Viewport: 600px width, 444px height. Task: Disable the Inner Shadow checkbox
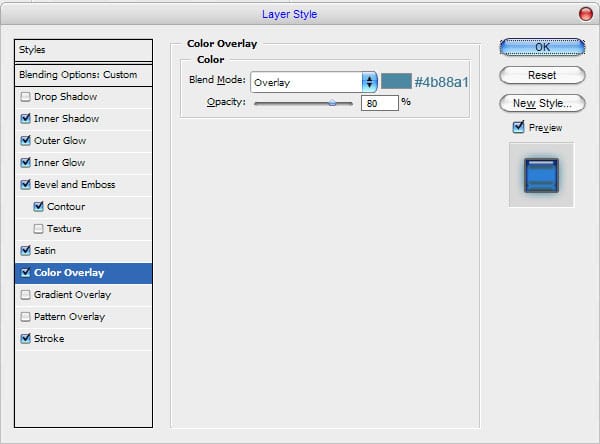point(25,119)
